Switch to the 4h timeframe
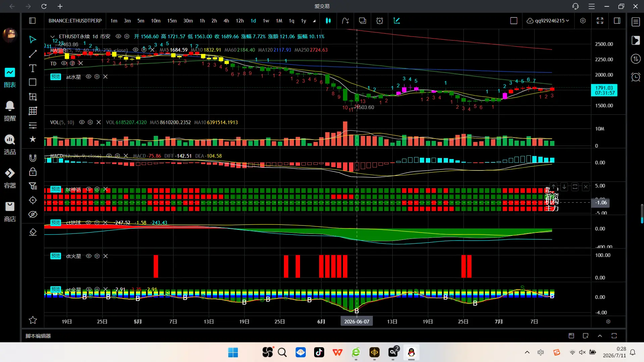 (226, 21)
